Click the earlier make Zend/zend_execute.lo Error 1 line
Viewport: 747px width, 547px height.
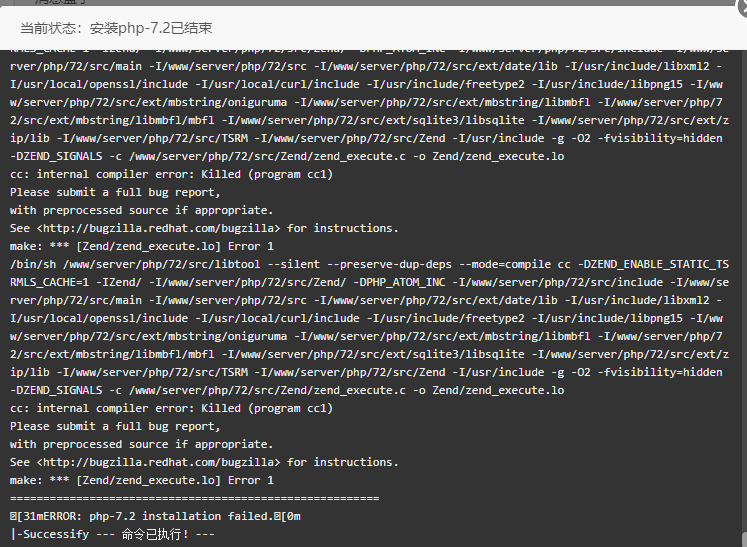pos(142,246)
